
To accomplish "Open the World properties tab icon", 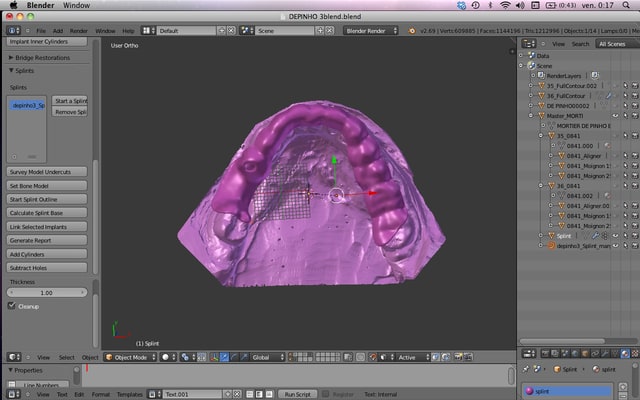I will (x=575, y=353).
